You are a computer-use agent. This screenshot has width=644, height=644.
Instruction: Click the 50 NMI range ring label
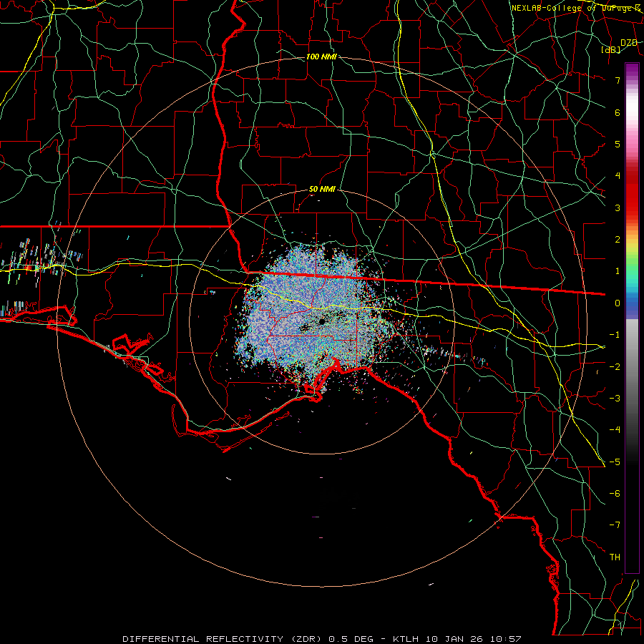pyautogui.click(x=322, y=190)
